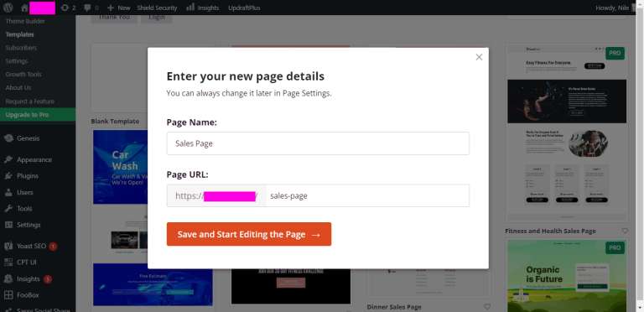Screen dimensions: 644x312
Task: Open the Settings link under Subscribers
Action: [17, 60]
